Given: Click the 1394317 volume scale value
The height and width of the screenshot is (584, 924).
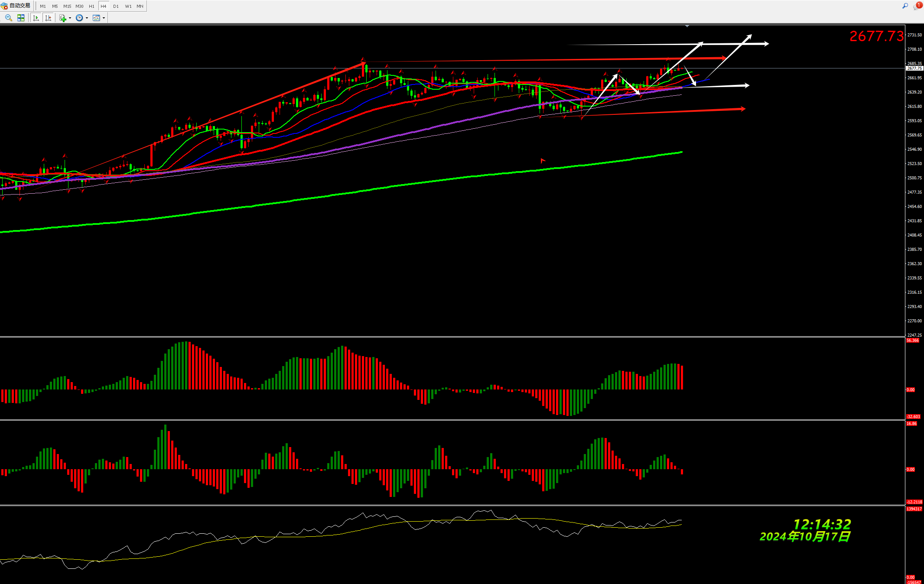Looking at the screenshot, I should [x=914, y=509].
